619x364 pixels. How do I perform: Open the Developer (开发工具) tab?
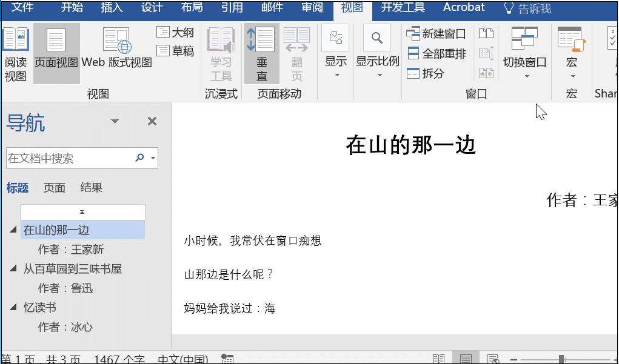[x=403, y=7]
